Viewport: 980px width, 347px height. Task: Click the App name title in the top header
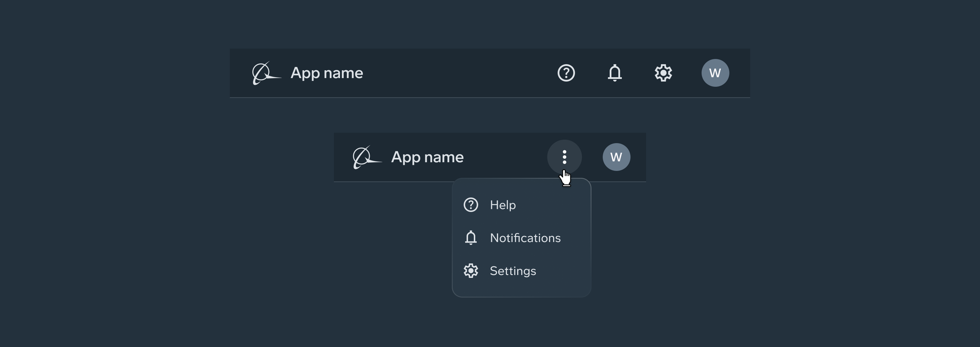(x=327, y=73)
